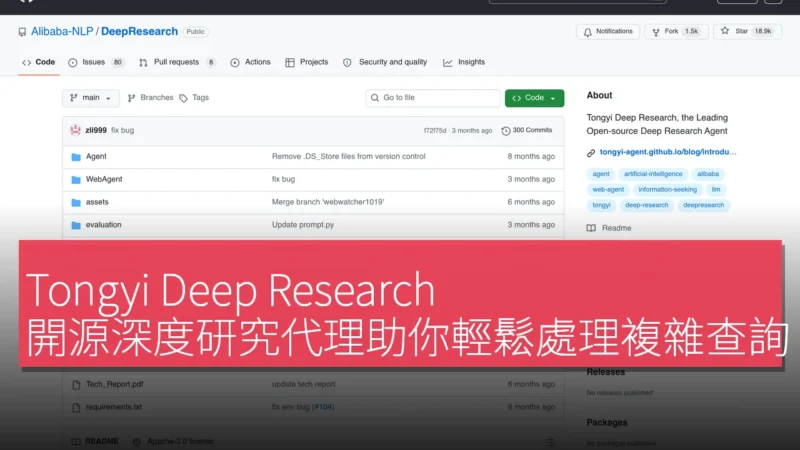The image size is (800, 450).
Task: Click the Security shield icon
Action: pyautogui.click(x=347, y=63)
